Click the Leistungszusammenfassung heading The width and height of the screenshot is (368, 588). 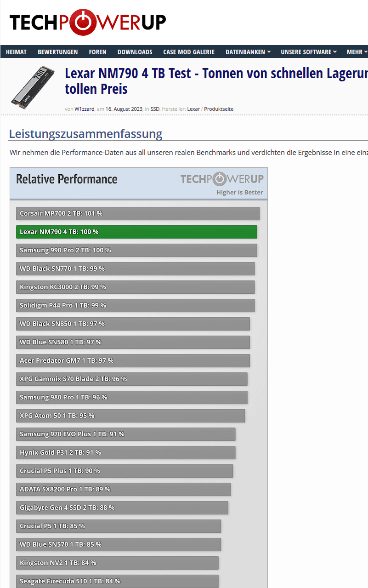click(85, 134)
